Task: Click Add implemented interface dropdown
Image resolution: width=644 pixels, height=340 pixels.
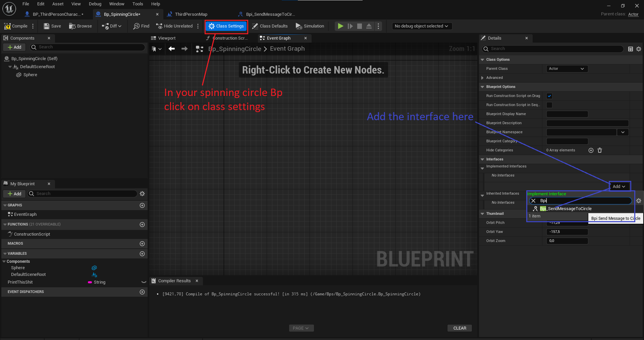Action: (619, 187)
